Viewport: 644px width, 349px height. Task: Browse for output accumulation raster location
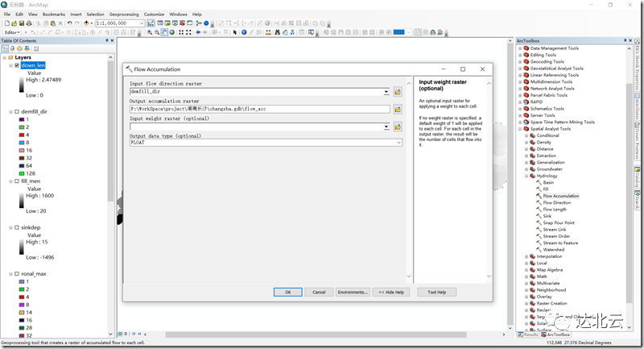[x=398, y=110]
